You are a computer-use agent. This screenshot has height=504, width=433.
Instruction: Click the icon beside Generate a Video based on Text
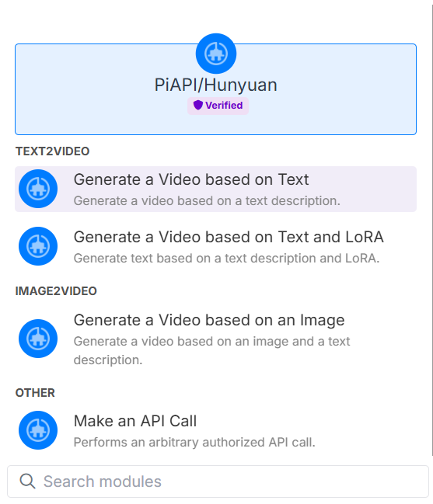coord(38,189)
